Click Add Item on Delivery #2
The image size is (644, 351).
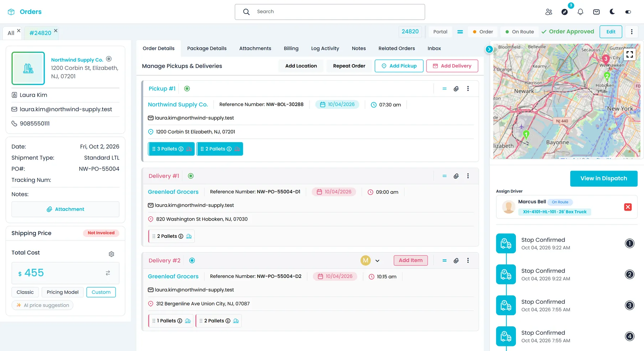pyautogui.click(x=411, y=260)
